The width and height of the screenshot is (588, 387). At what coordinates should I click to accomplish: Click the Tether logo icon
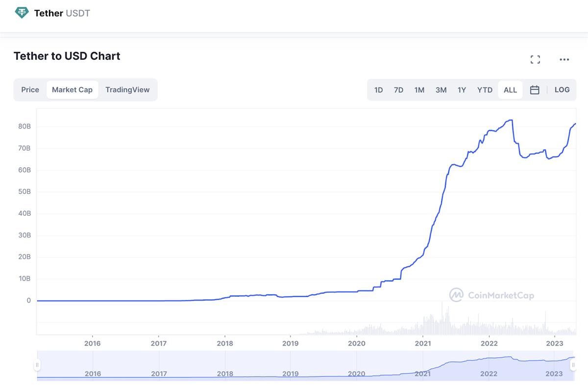click(22, 13)
